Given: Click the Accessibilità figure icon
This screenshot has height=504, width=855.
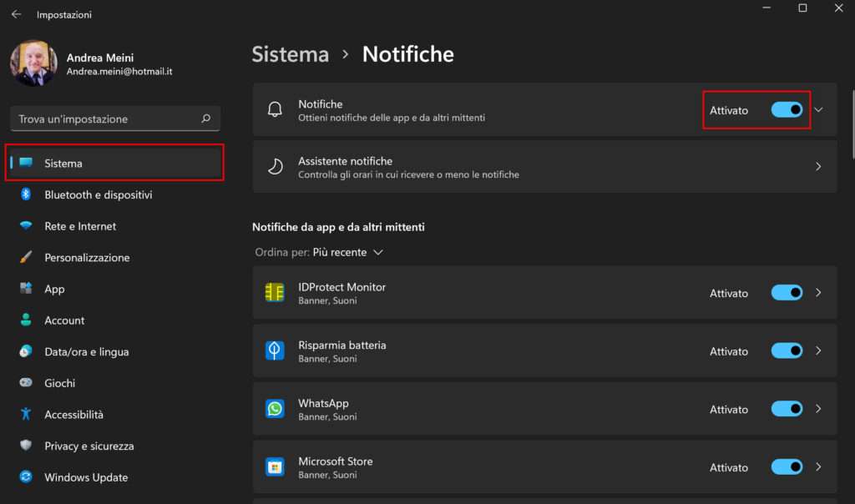Looking at the screenshot, I should [26, 414].
